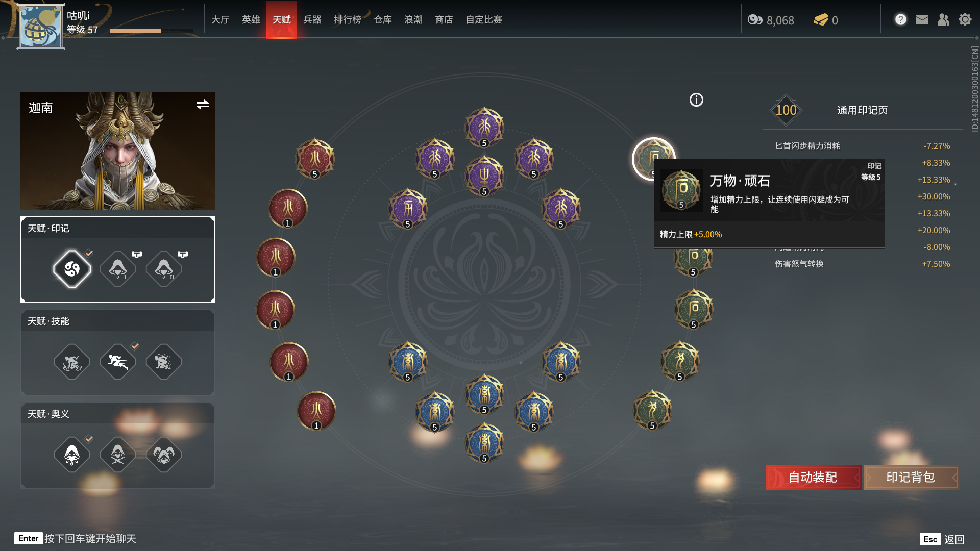This screenshot has width=980, height=551.
Task: Expand the 天赋·奥义 section header
Action: click(x=118, y=414)
